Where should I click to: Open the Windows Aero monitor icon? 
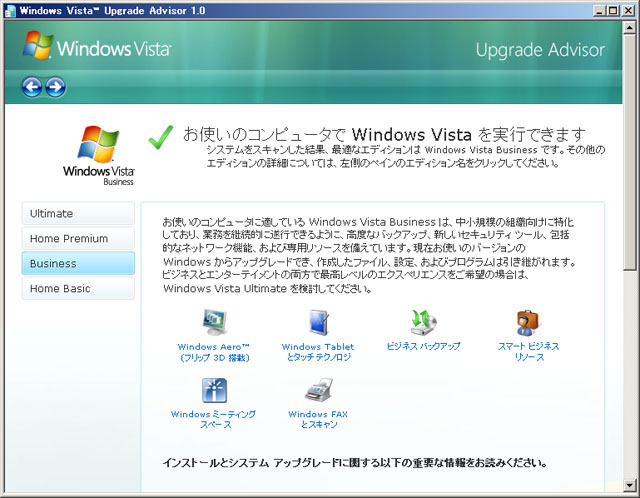pyautogui.click(x=214, y=322)
